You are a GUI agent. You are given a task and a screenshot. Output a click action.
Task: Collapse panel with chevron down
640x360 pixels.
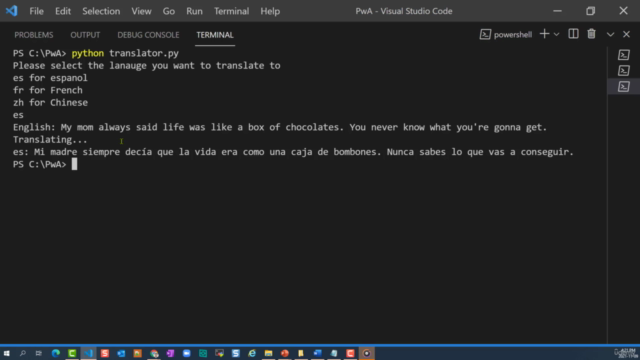click(x=610, y=35)
